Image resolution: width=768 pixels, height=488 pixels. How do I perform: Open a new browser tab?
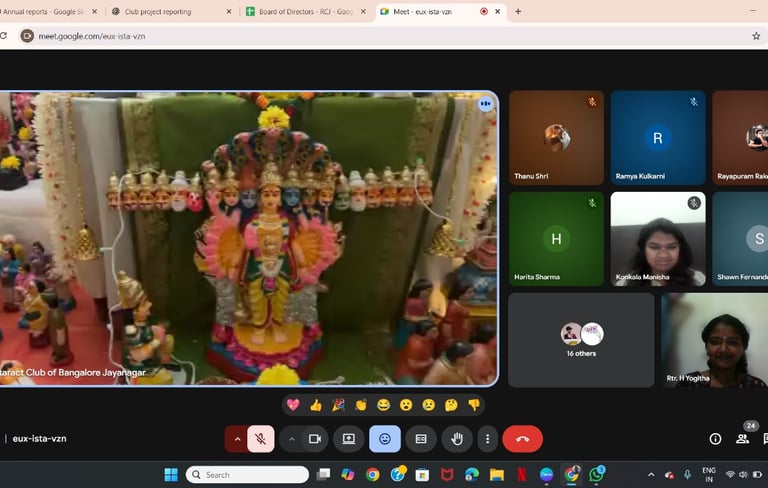[518, 11]
